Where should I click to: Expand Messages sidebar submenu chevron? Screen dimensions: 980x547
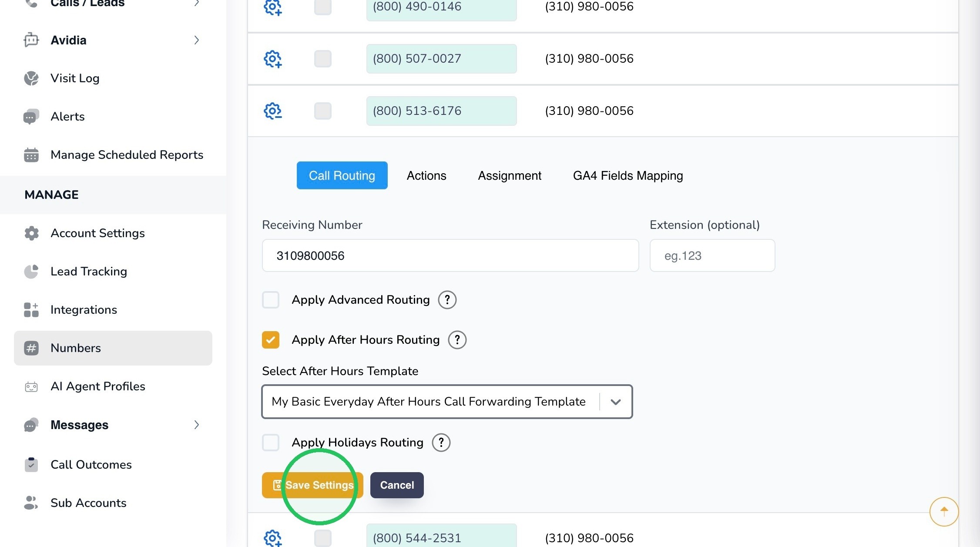tap(197, 425)
